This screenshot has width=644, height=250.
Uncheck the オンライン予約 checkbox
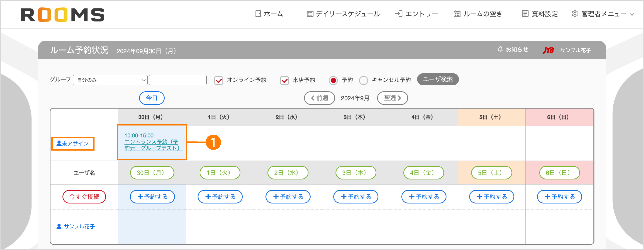[219, 81]
